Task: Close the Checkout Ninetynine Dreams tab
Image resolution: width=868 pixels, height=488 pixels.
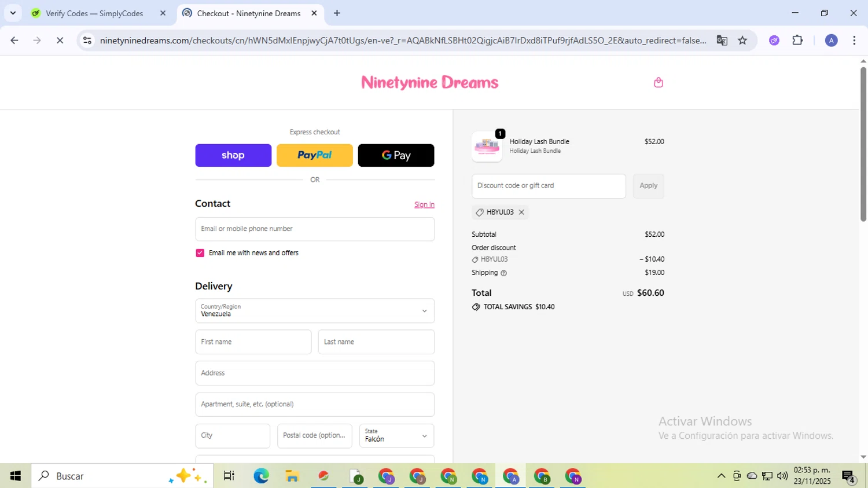Action: (314, 13)
